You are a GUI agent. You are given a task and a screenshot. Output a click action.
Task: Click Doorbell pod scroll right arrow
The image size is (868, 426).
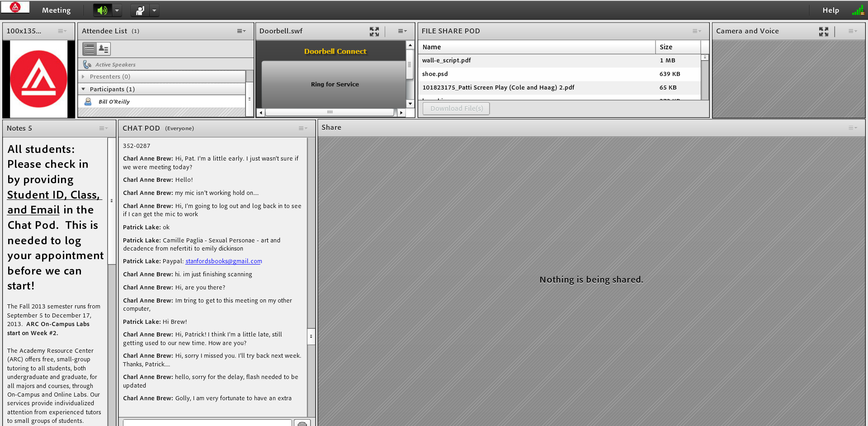point(401,112)
